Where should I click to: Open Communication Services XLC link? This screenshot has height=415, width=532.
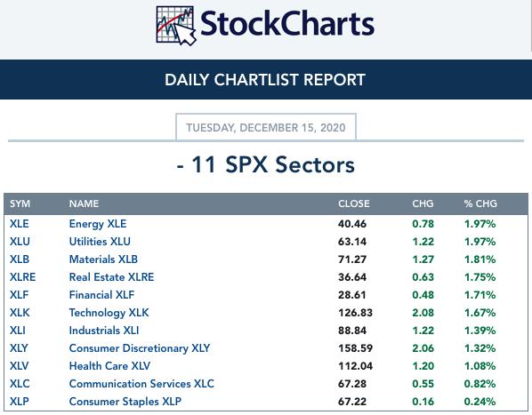141,384
